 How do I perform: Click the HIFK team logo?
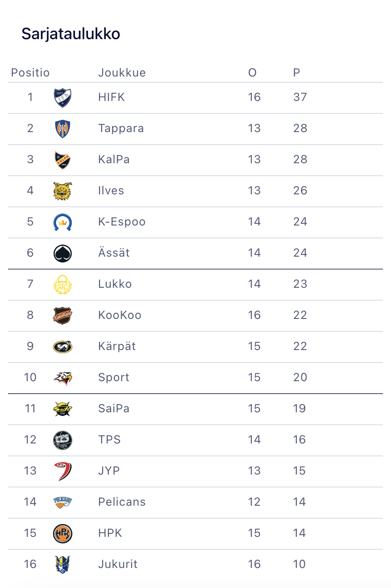click(x=62, y=98)
